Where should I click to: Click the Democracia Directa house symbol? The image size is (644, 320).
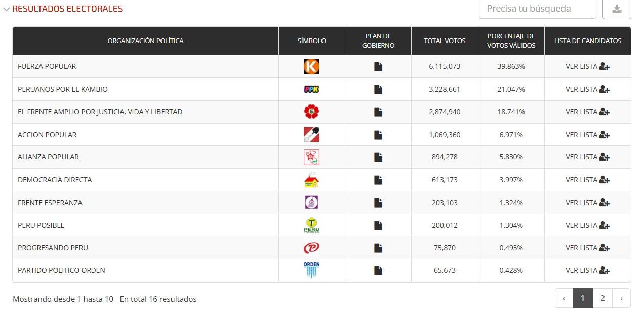(x=311, y=180)
